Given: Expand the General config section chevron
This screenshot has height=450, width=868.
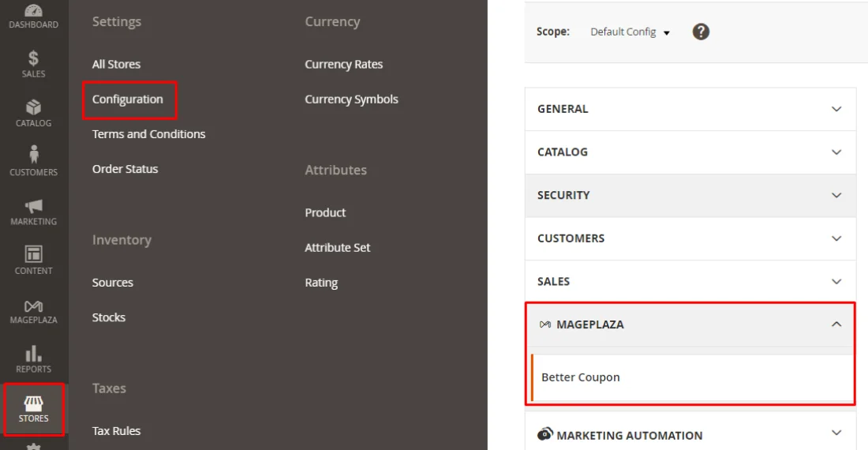Looking at the screenshot, I should pyautogui.click(x=836, y=109).
